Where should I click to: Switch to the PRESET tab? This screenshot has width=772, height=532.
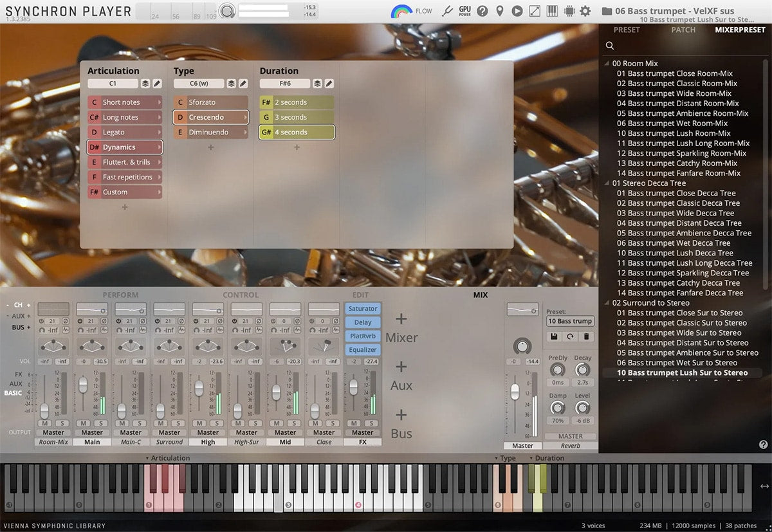[627, 30]
